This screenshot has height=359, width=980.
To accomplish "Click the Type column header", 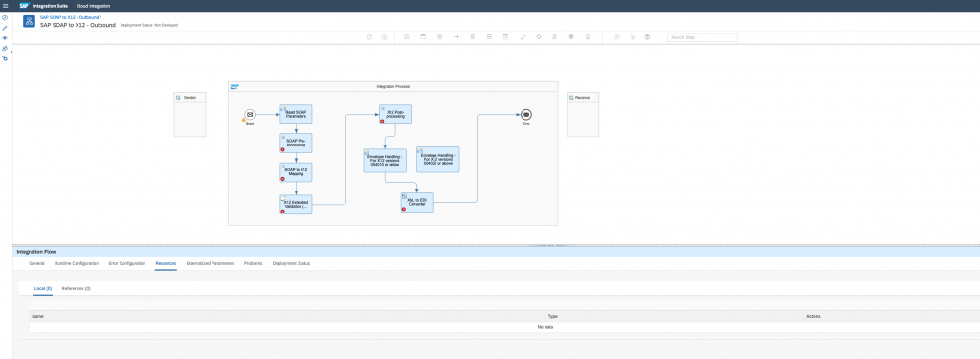I will (x=675, y=317).
